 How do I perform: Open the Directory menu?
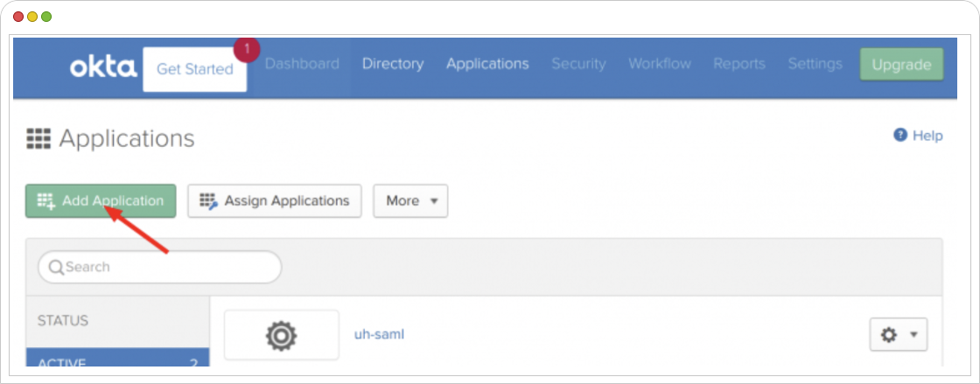pyautogui.click(x=393, y=64)
